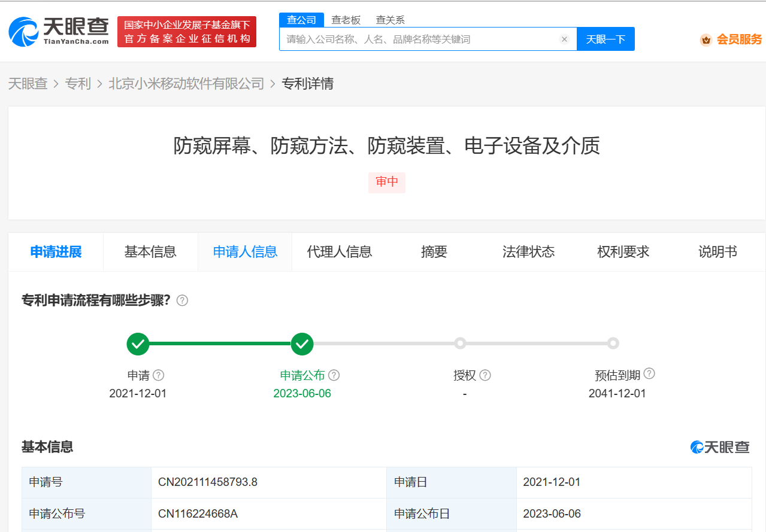Image resolution: width=766 pixels, height=532 pixels.
Task: Switch to 查关系 search tab
Action: click(x=390, y=20)
